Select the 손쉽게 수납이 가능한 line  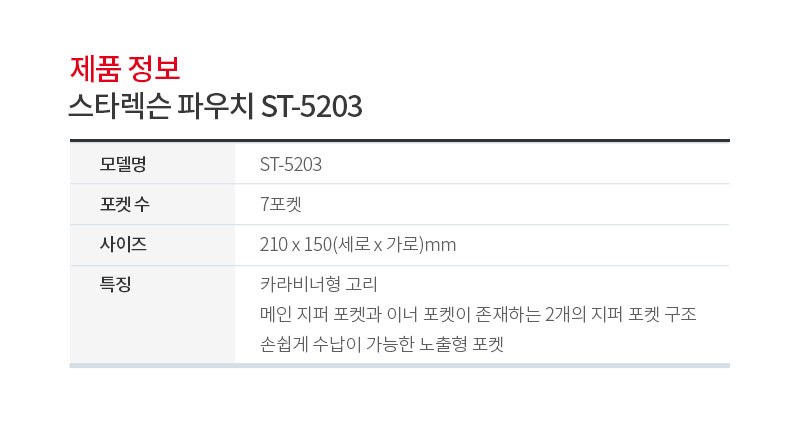coord(382,344)
